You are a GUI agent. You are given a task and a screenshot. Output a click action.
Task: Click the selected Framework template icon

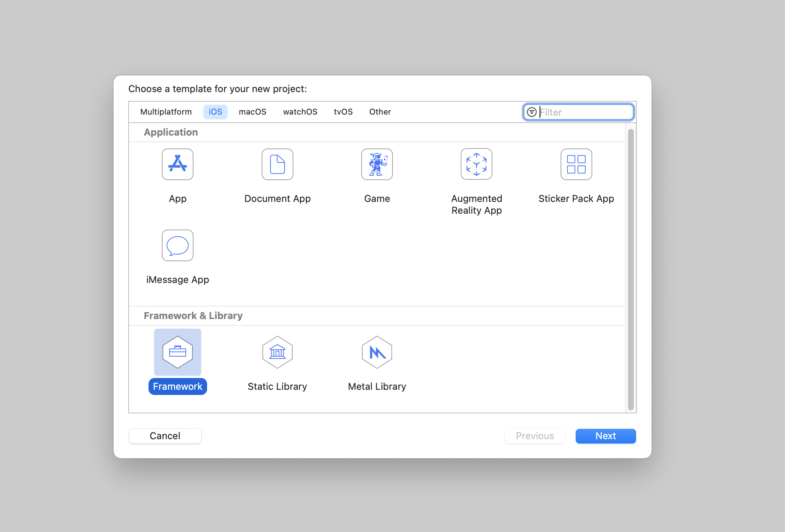coord(178,352)
